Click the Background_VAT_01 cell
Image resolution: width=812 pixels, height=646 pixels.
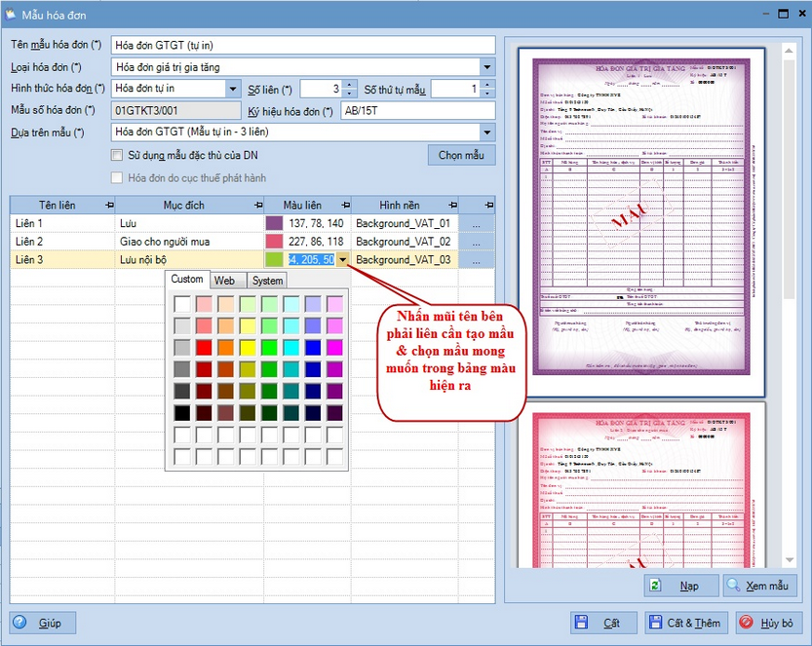(x=405, y=224)
